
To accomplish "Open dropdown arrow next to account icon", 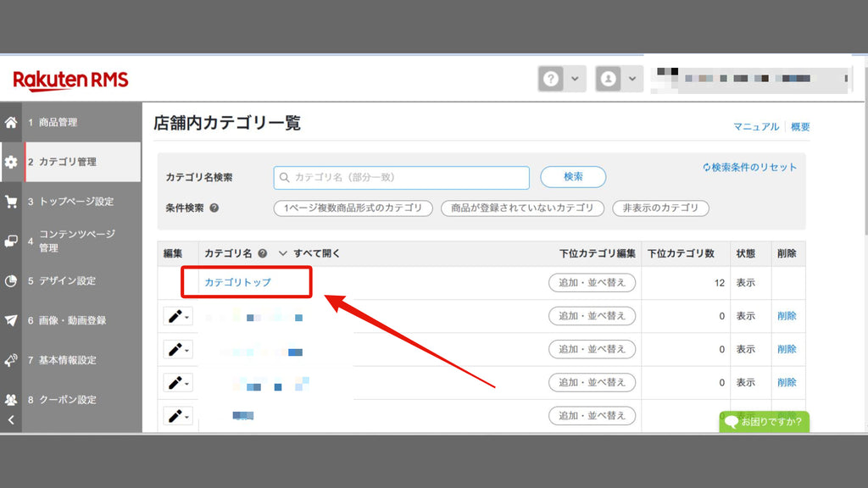I will (x=632, y=79).
